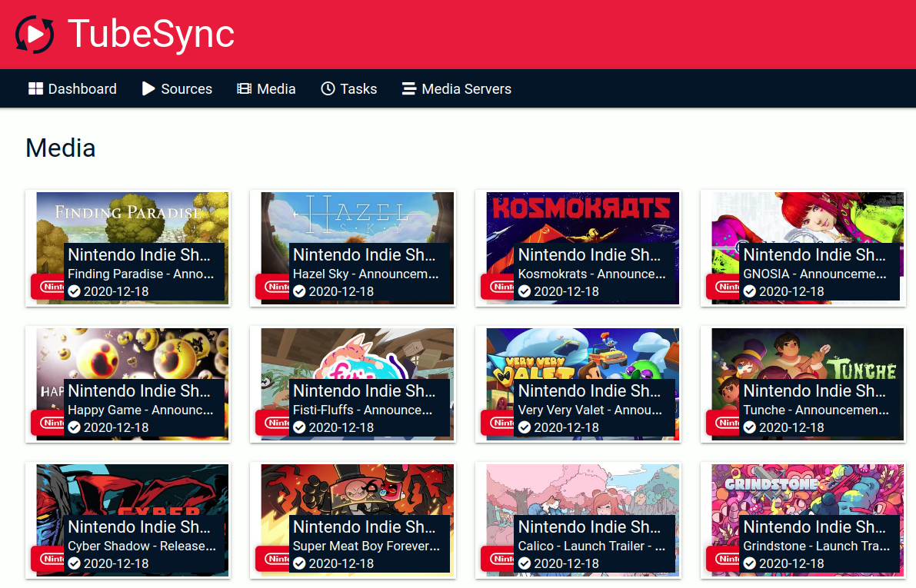This screenshot has width=916, height=588.
Task: Click the checkmark icon on Tunche card
Action: click(750, 427)
